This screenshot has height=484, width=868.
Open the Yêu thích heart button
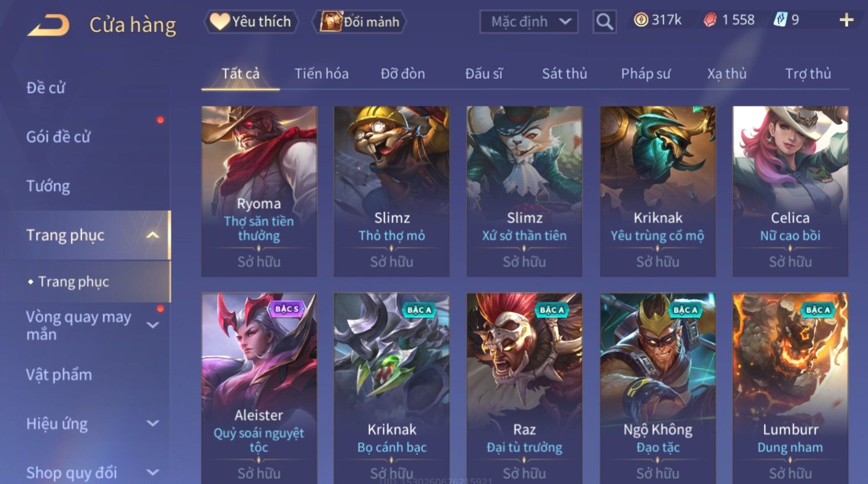coord(251,22)
